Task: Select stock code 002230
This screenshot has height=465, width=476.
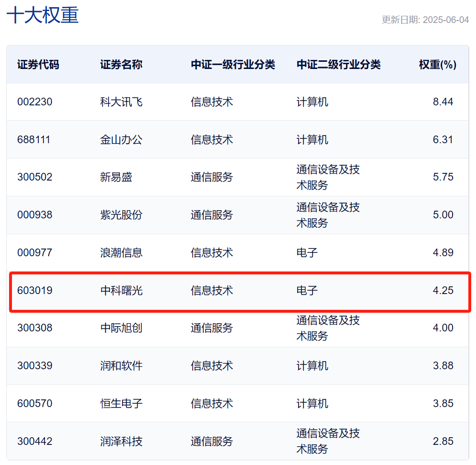Action: coord(34,102)
